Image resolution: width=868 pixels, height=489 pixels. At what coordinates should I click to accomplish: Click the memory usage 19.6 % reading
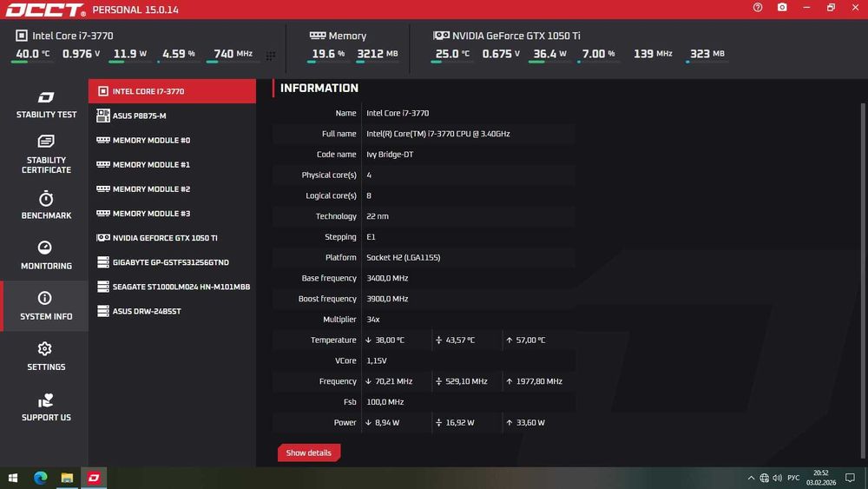[x=328, y=54]
